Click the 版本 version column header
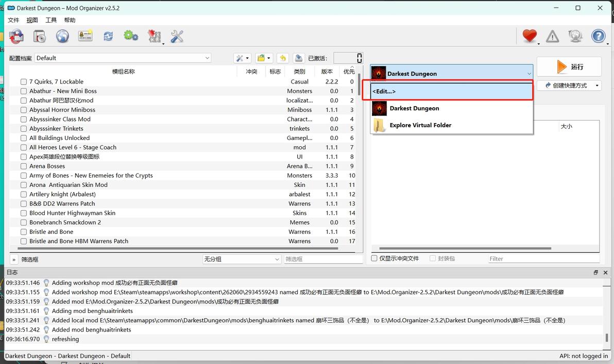This screenshot has height=364, width=614. (327, 71)
